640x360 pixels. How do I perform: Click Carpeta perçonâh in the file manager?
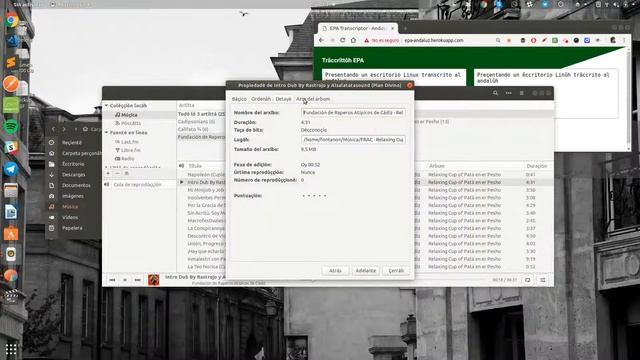click(x=81, y=153)
